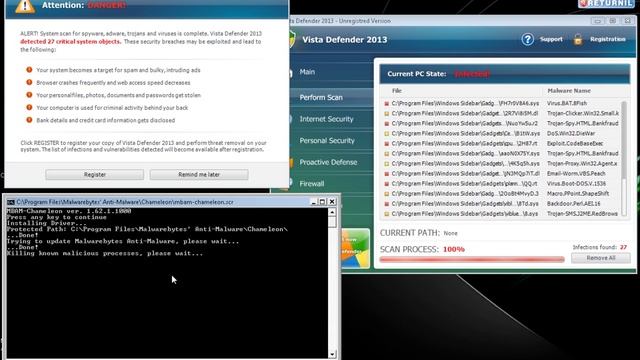Click the infected files list scrollbar

tap(624, 157)
